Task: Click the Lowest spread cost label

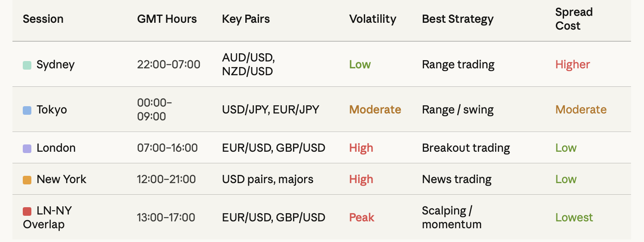Action: coord(574,217)
